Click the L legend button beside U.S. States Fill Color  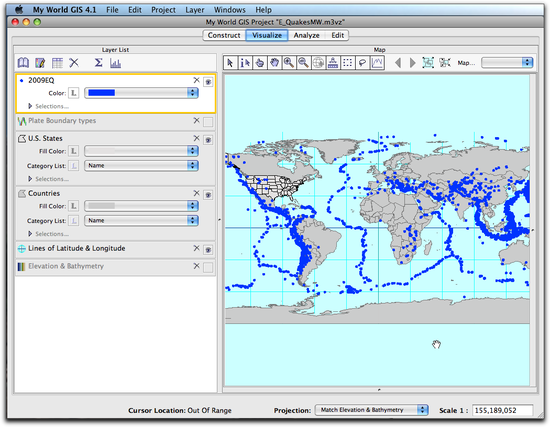[74, 151]
